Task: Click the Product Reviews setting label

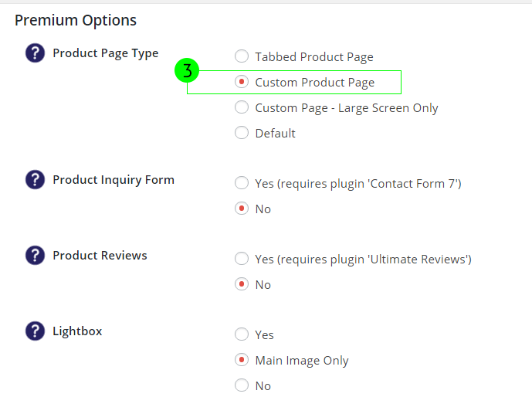Action: (x=100, y=255)
